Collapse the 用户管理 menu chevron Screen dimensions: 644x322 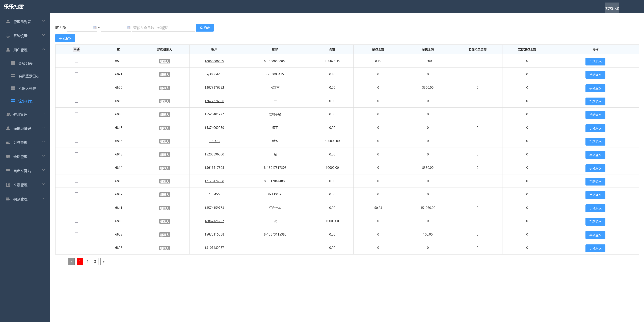tap(43, 50)
